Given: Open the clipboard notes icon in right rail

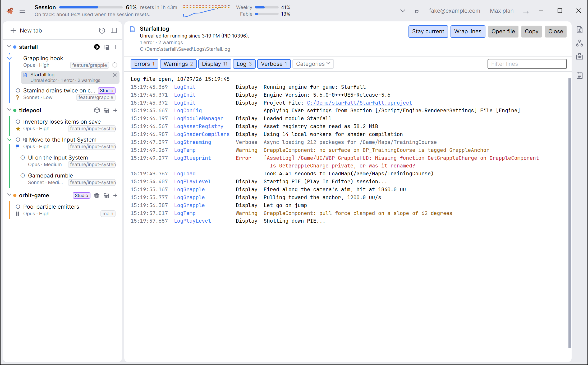Looking at the screenshot, I should click(x=580, y=75).
